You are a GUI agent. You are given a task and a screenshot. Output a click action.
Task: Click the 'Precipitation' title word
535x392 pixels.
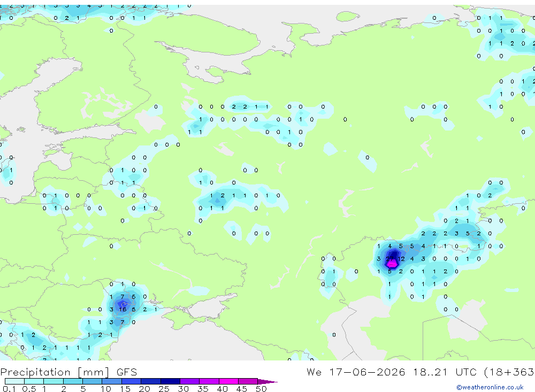(35, 372)
